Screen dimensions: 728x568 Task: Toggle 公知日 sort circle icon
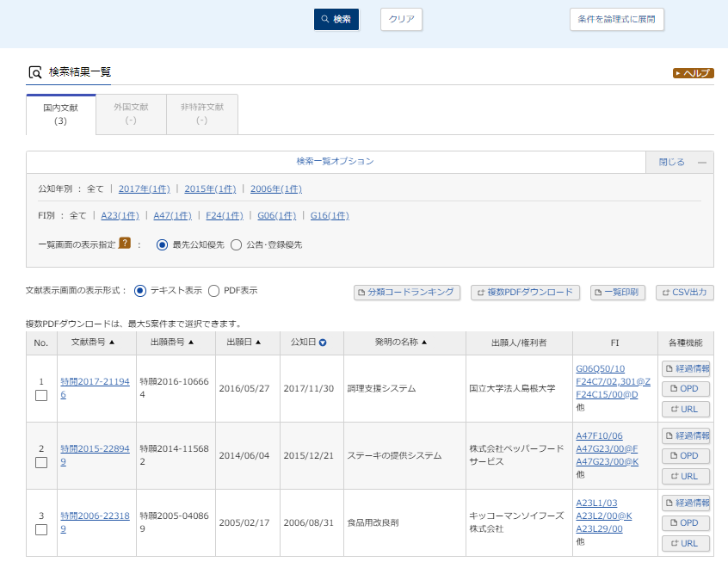tap(323, 343)
